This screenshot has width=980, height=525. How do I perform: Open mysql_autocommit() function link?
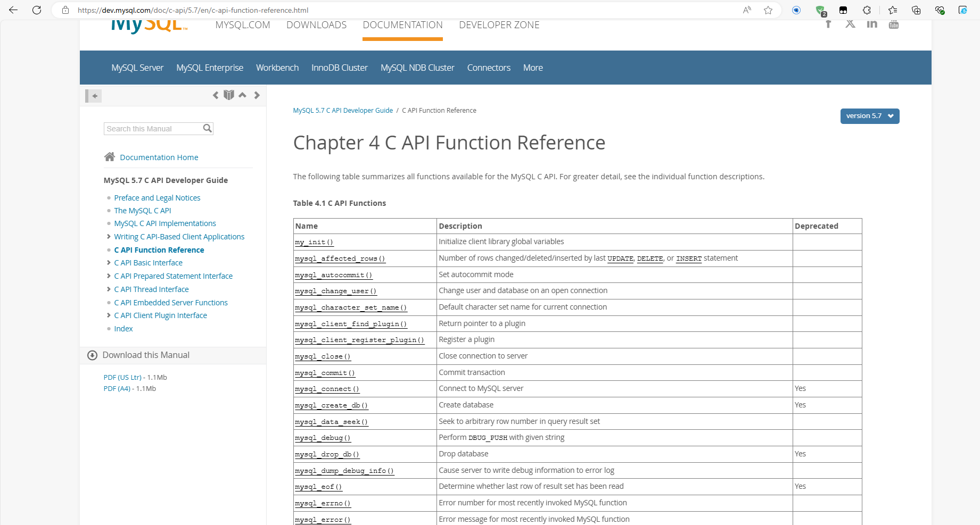pos(334,275)
